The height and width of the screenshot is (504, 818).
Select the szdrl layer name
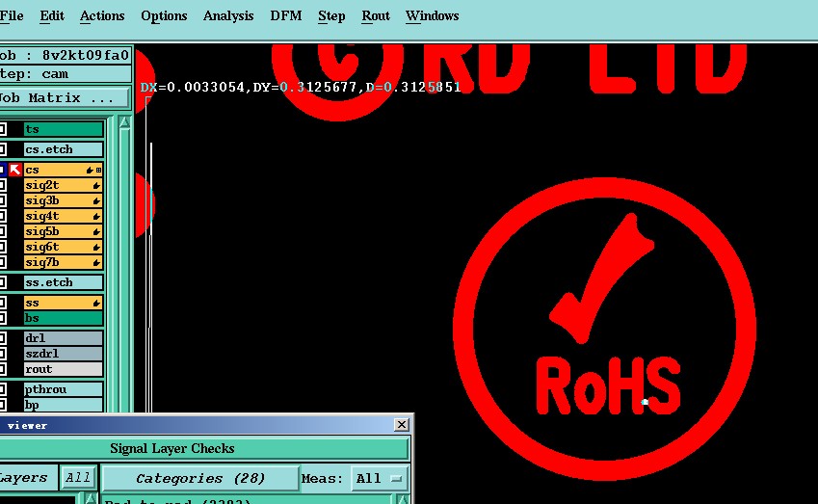(64, 354)
